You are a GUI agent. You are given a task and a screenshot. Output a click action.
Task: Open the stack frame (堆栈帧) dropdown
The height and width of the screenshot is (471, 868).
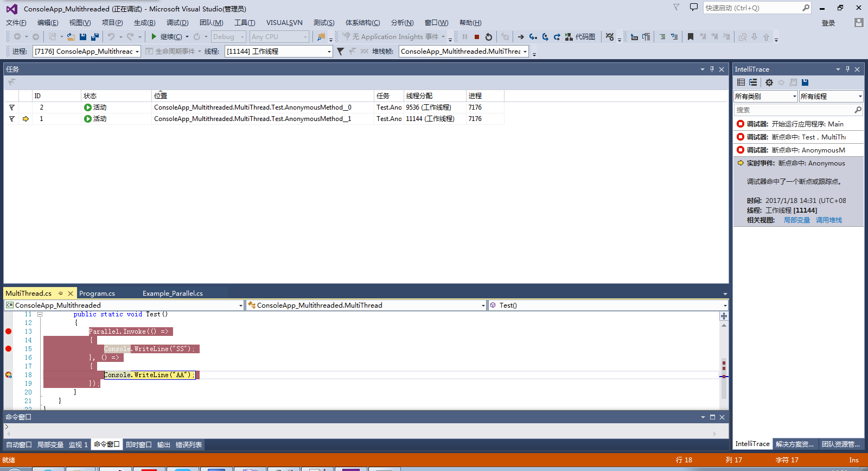point(464,52)
